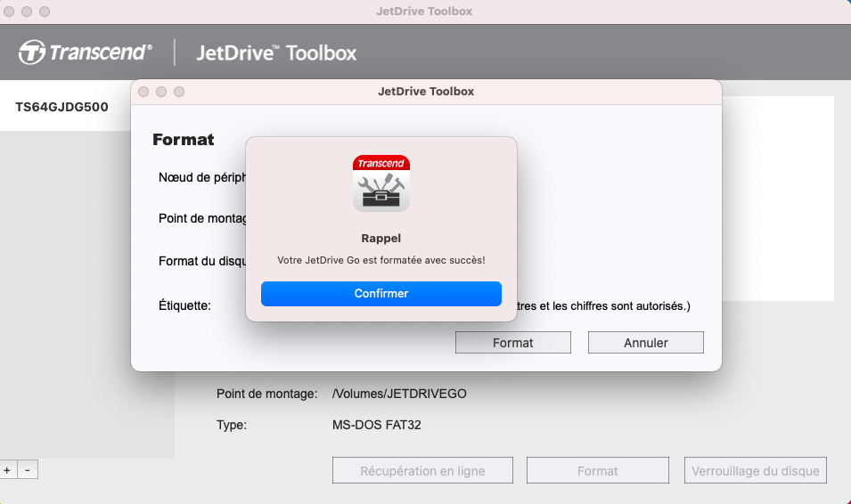Image resolution: width=851 pixels, height=504 pixels.
Task: Close the Format dialog window
Action: pos(143,92)
